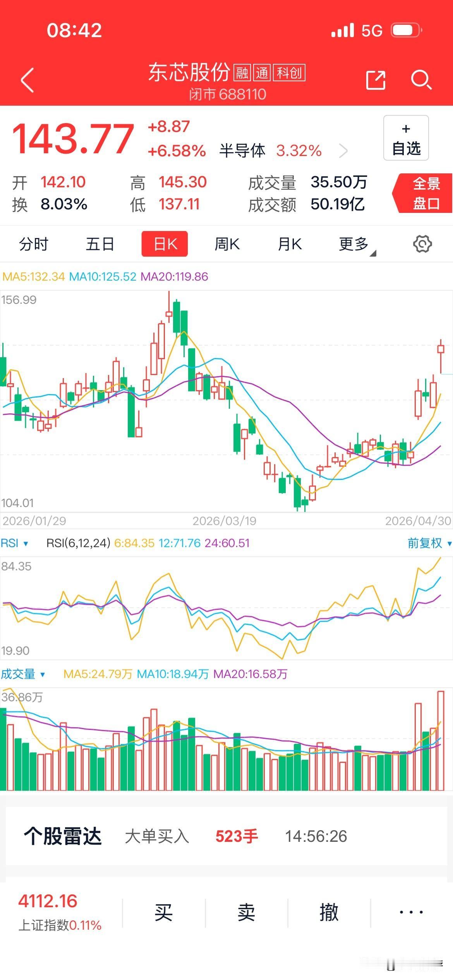The width and height of the screenshot is (453, 980).
Task: Tap the 成交量 value 35.50万
Action: point(339,182)
